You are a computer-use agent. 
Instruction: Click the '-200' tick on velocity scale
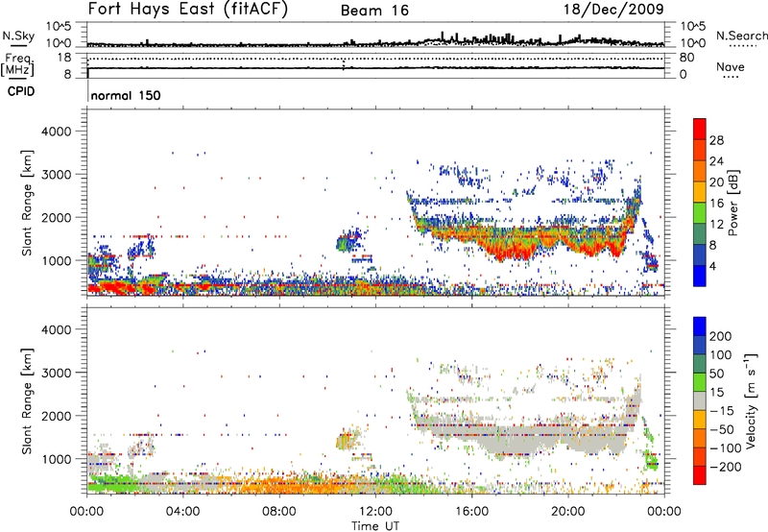(x=726, y=467)
